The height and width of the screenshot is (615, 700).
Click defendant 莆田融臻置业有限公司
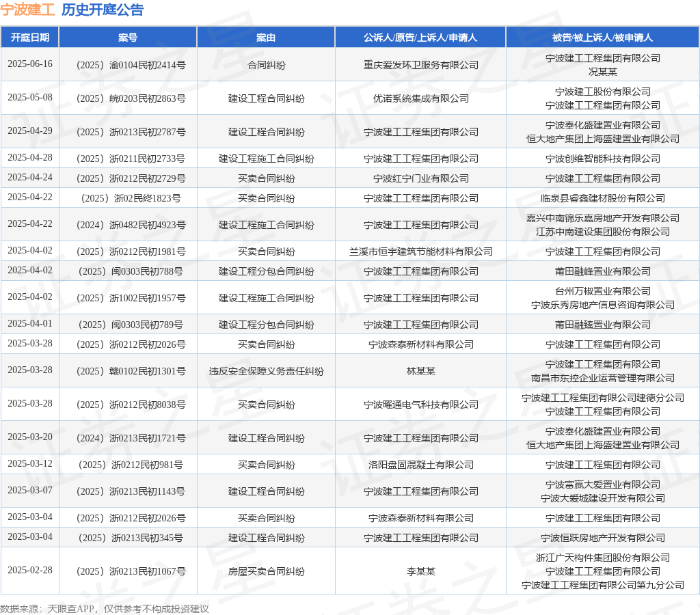(x=603, y=325)
